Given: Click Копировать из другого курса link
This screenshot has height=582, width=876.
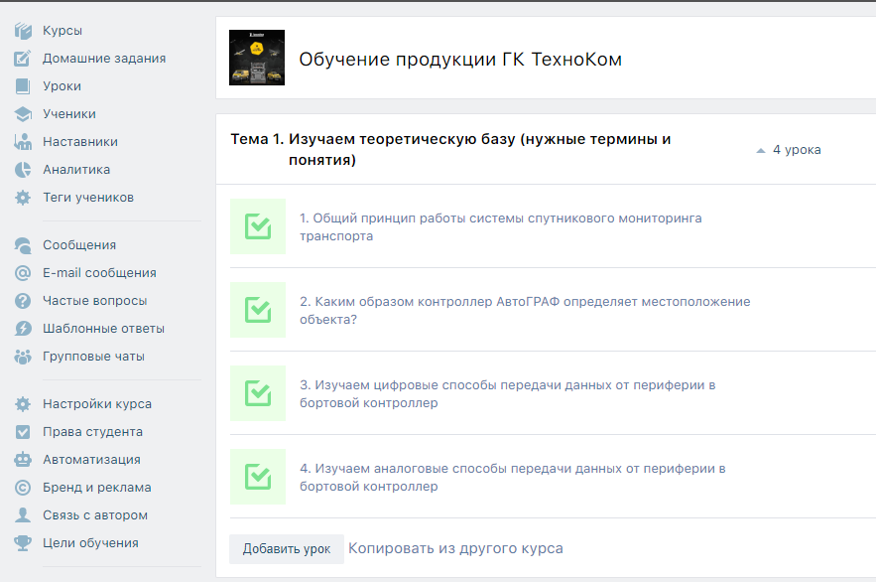Looking at the screenshot, I should [456, 548].
